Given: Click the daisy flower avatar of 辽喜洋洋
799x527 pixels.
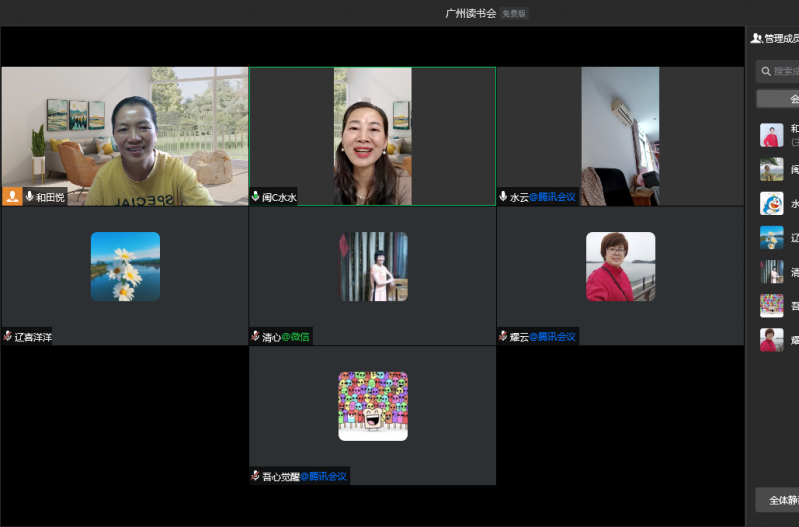Looking at the screenshot, I should (125, 267).
